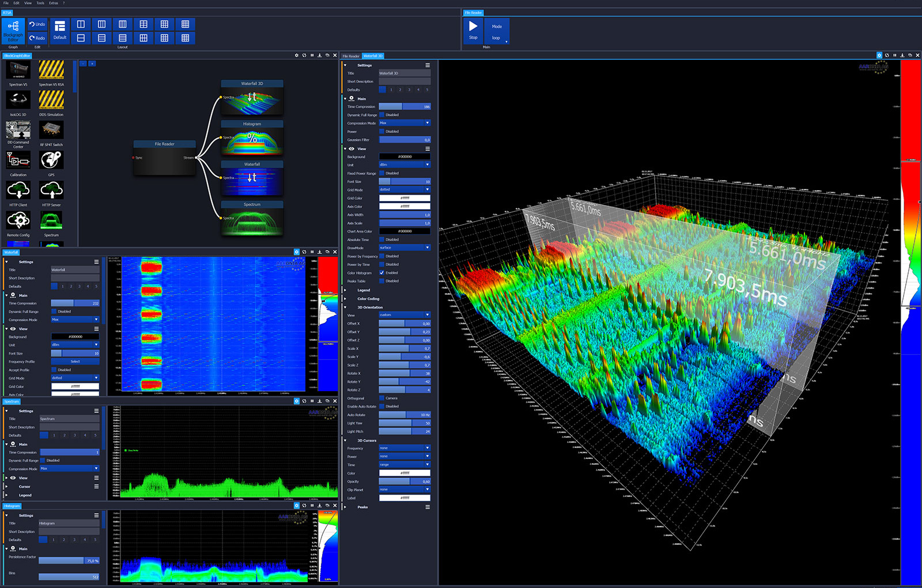Open the Tools menu
The image size is (922, 588).
coord(40,3)
